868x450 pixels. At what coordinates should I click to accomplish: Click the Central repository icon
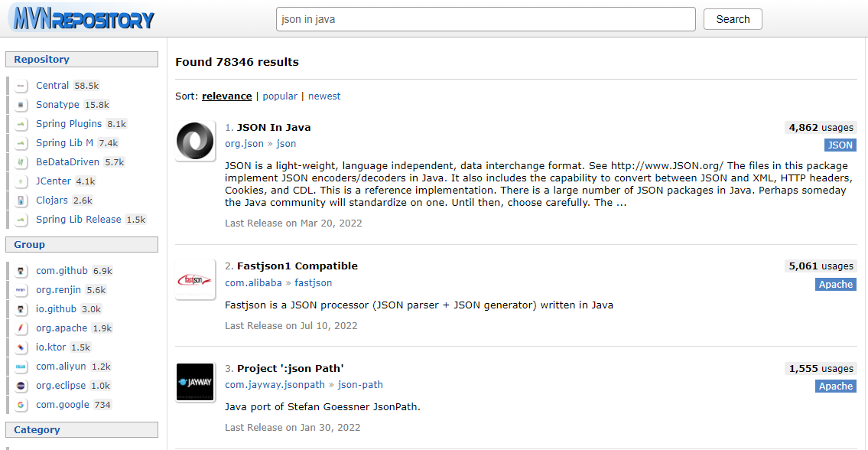(x=21, y=86)
